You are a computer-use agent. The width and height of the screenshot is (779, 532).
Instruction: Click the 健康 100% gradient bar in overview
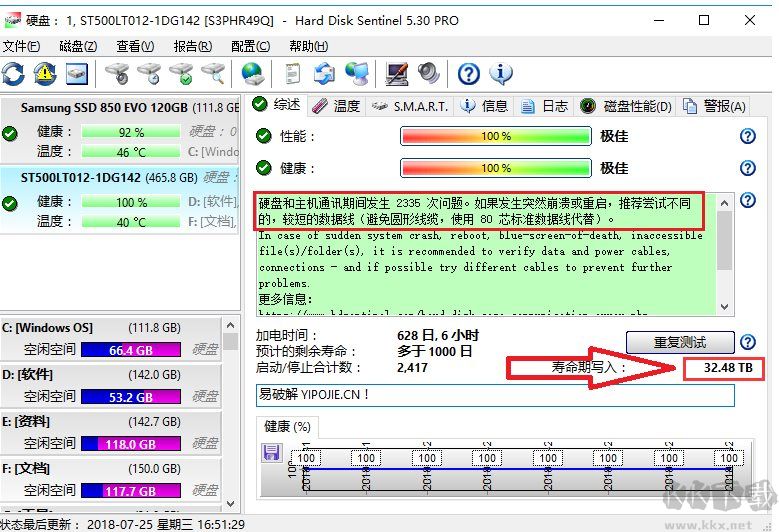(x=496, y=168)
